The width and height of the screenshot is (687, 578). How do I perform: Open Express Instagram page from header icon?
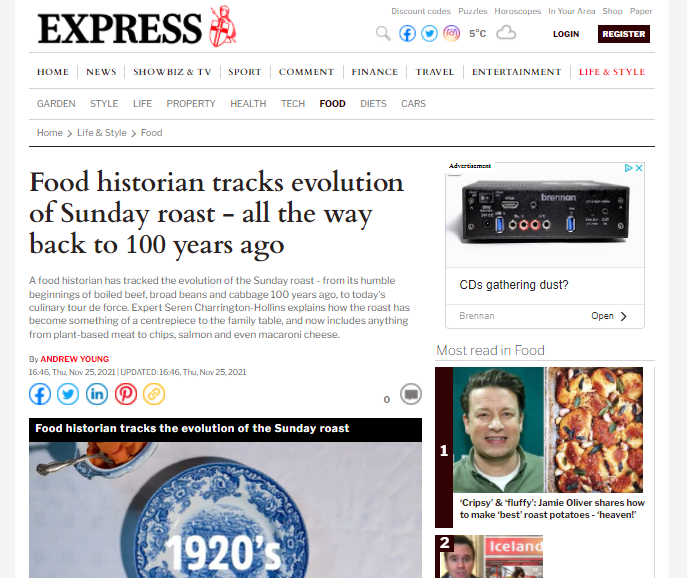[452, 33]
